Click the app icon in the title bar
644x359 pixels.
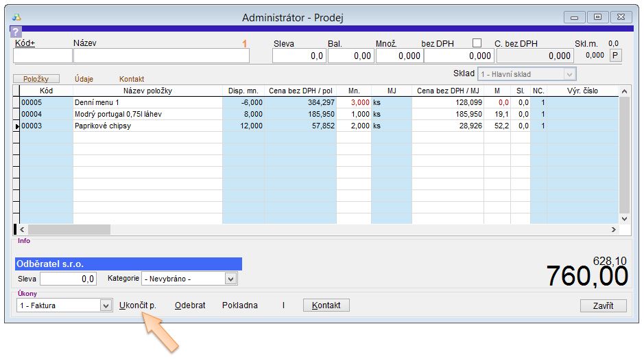coord(17,16)
